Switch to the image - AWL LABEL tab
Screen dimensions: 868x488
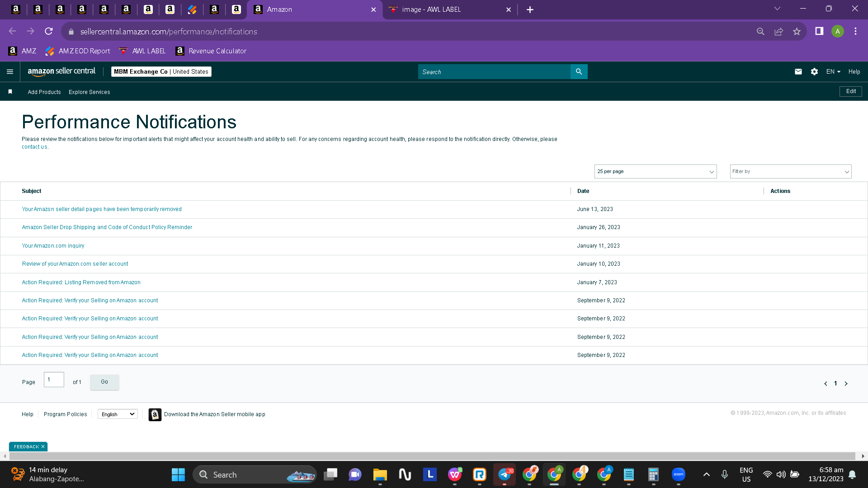[x=450, y=9]
